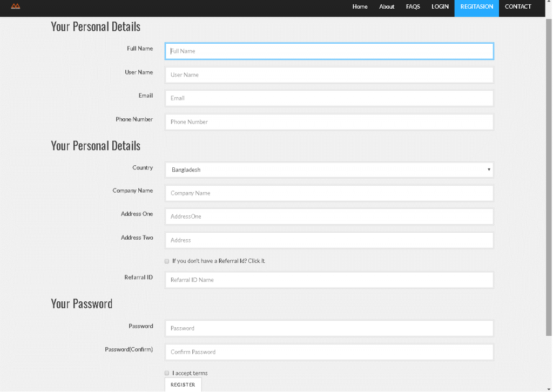Focus the Confirm Password field

[329, 352]
